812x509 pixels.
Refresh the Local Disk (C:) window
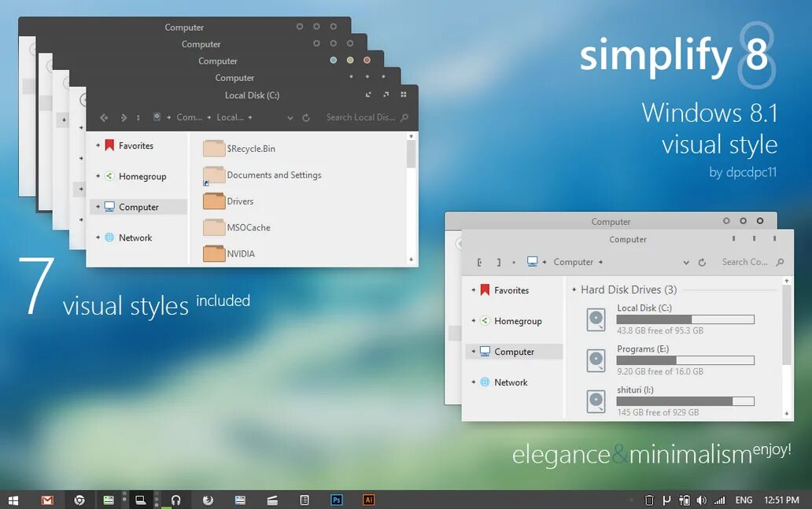point(306,117)
